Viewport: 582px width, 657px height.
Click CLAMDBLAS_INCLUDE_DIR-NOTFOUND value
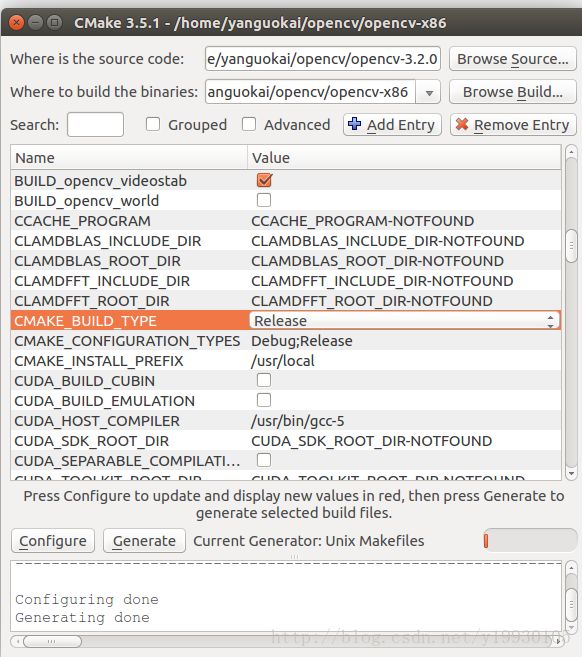pyautogui.click(x=388, y=241)
